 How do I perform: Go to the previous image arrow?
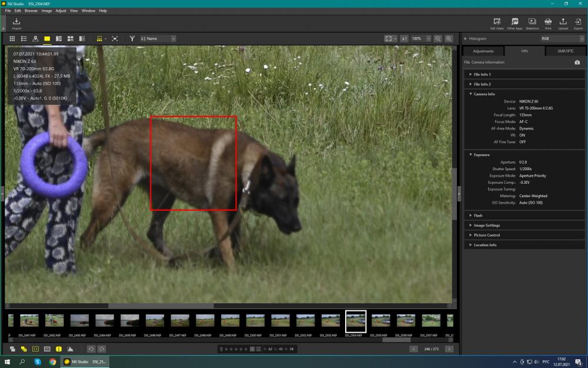(x=413, y=349)
